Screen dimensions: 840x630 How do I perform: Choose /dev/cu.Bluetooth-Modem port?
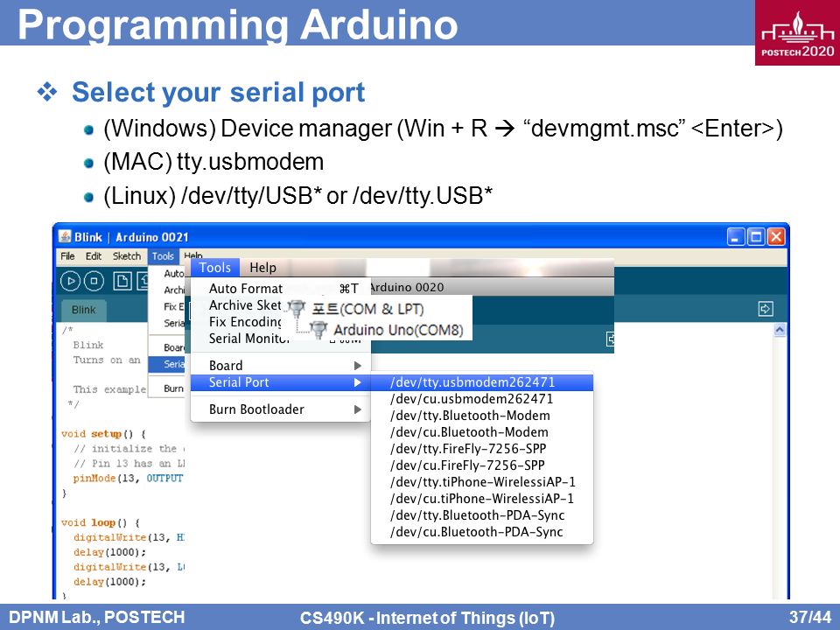tap(482, 432)
